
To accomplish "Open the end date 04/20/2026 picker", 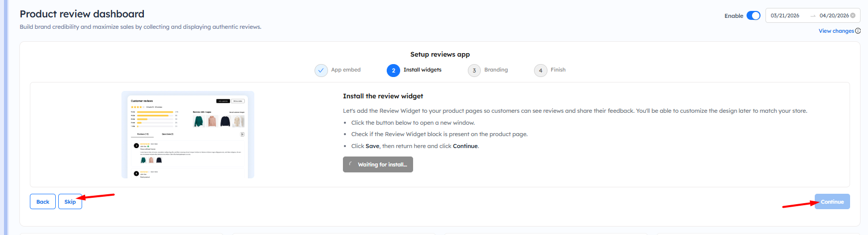I will click(834, 16).
